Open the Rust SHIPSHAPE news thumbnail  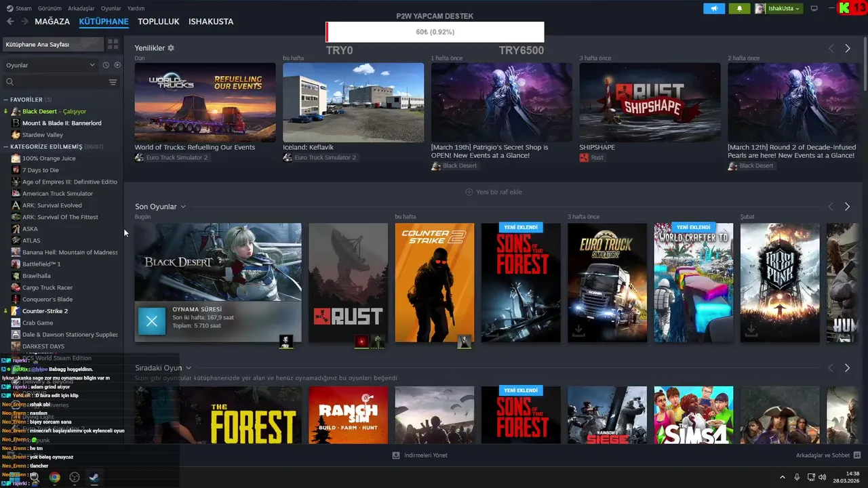pos(650,102)
